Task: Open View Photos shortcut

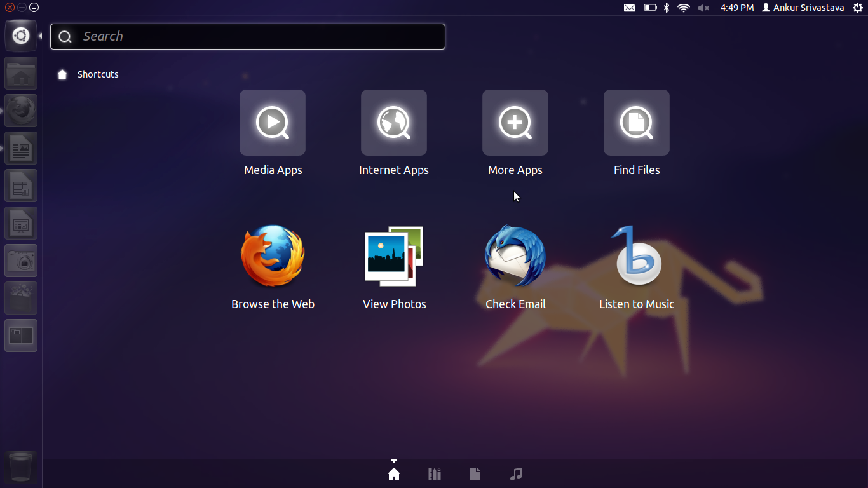Action: pos(394,257)
